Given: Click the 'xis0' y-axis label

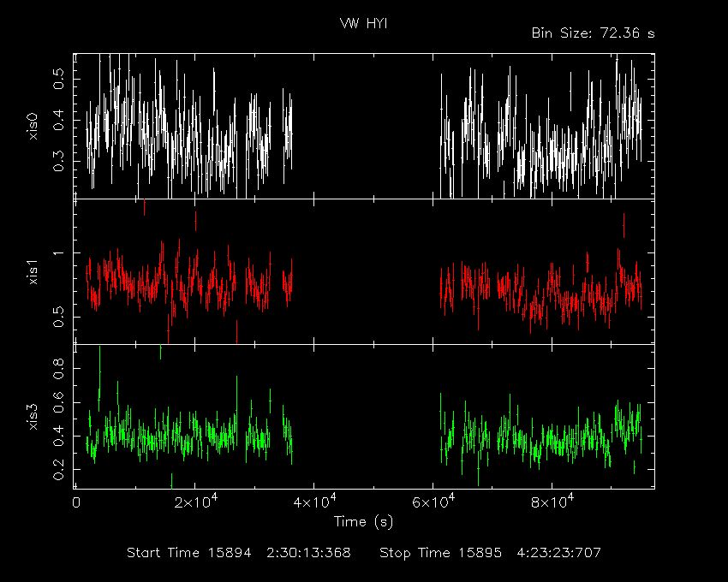Looking at the screenshot, I should click(33, 126).
